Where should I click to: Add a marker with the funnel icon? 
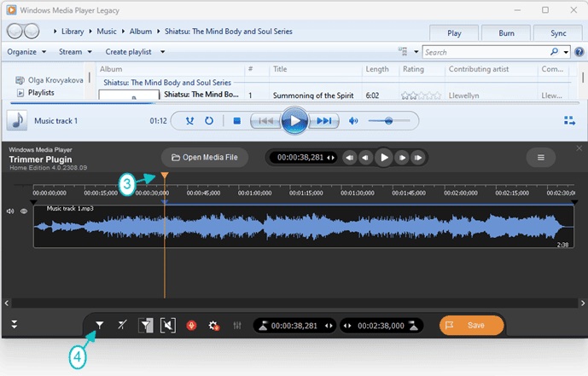[x=99, y=325]
